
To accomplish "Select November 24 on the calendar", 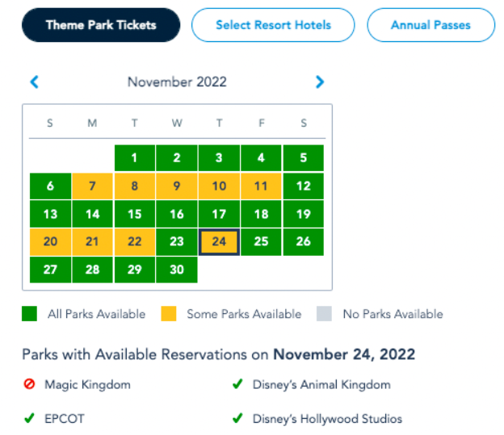I will [x=219, y=241].
